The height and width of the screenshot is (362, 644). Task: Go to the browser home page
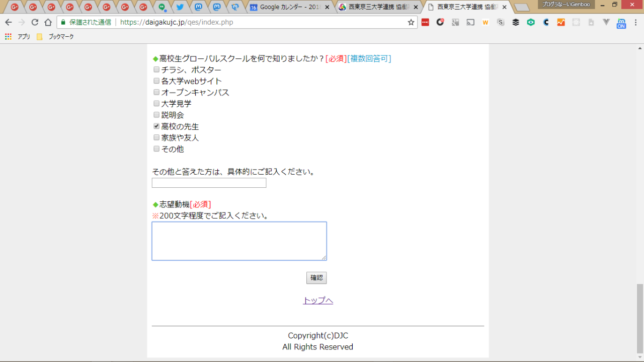pos(48,22)
